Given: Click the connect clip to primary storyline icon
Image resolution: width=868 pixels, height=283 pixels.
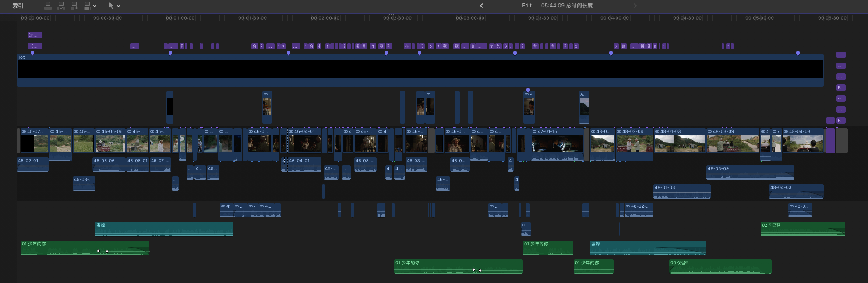Looking at the screenshot, I should coord(48,6).
